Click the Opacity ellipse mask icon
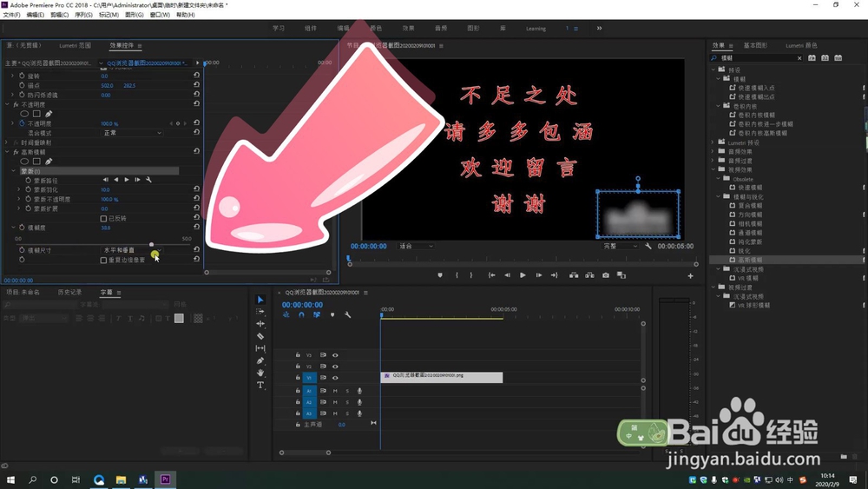 [x=24, y=114]
